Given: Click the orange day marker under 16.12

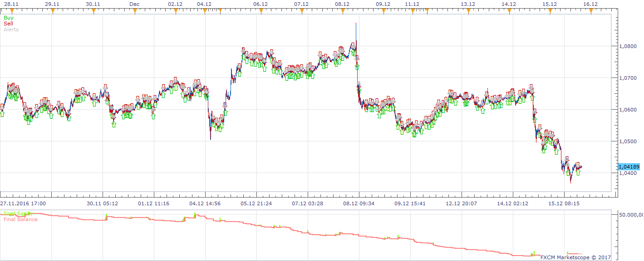Looking at the screenshot, I should (x=591, y=11).
